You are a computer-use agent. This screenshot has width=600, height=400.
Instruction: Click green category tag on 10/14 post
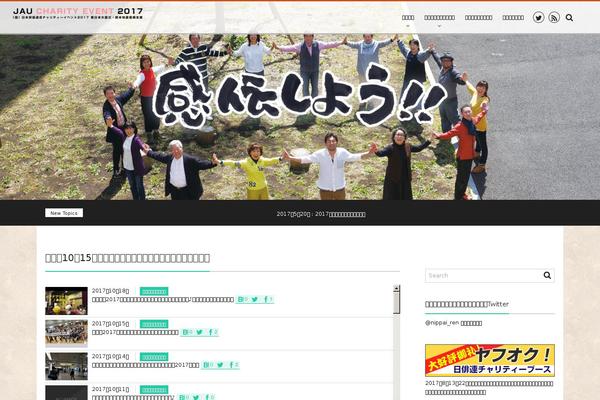(154, 357)
